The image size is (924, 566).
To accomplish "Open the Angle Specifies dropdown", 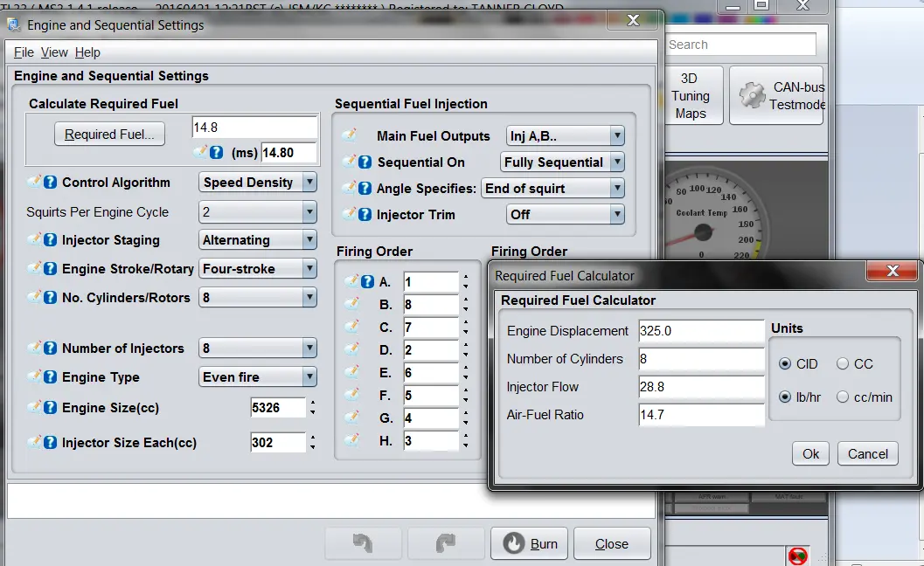I will pos(552,189).
